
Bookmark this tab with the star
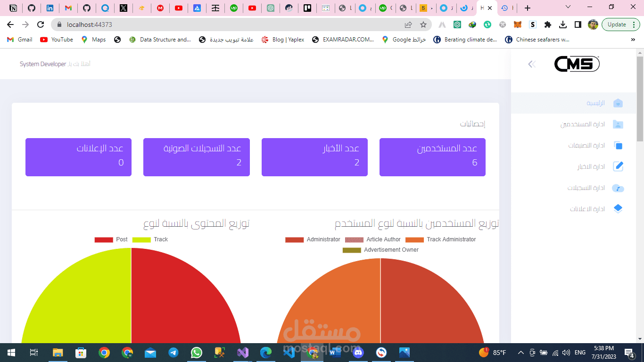pyautogui.click(x=423, y=25)
